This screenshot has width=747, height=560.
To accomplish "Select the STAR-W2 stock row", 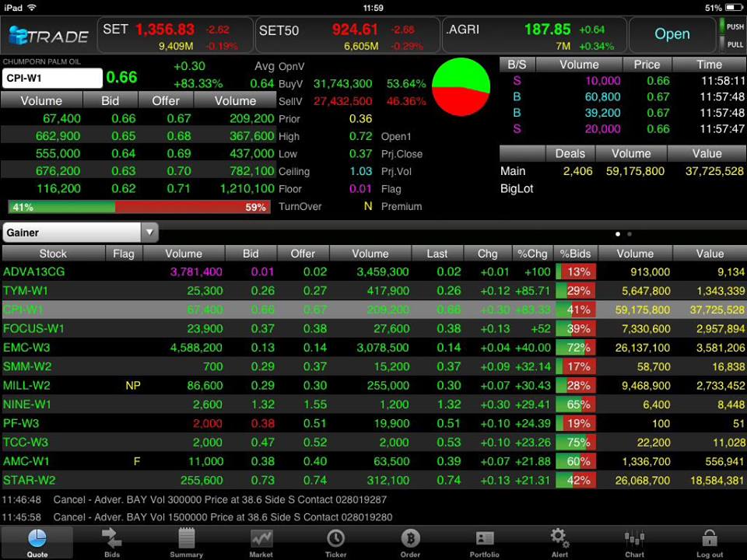I will click(373, 480).
